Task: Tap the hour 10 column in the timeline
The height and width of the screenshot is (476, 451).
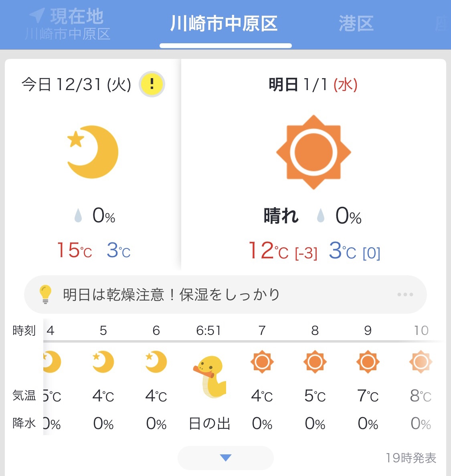Action: point(421,377)
